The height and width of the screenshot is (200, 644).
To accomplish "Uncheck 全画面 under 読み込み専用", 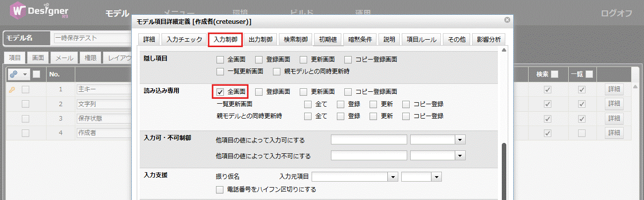I will [x=220, y=92].
